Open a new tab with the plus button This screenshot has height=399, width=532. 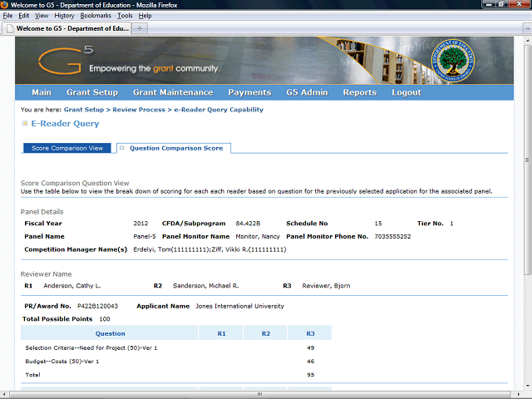pyautogui.click(x=140, y=28)
